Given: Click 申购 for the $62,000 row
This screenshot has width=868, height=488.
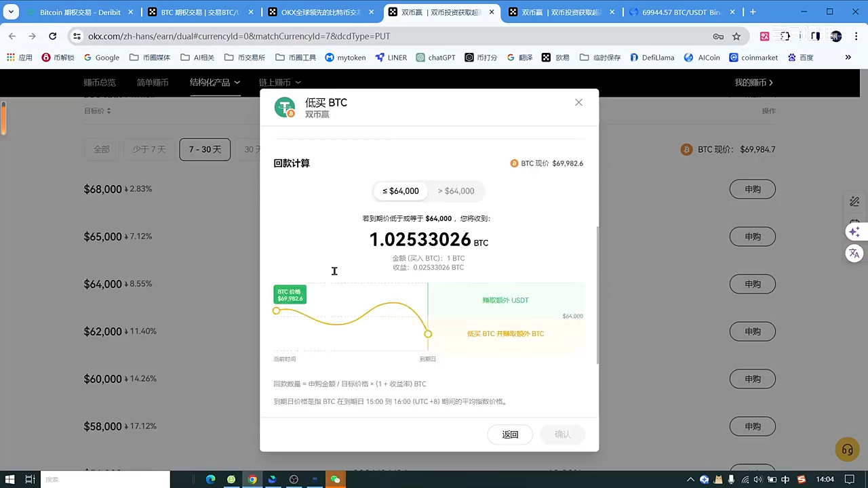Looking at the screenshot, I should pos(753,331).
